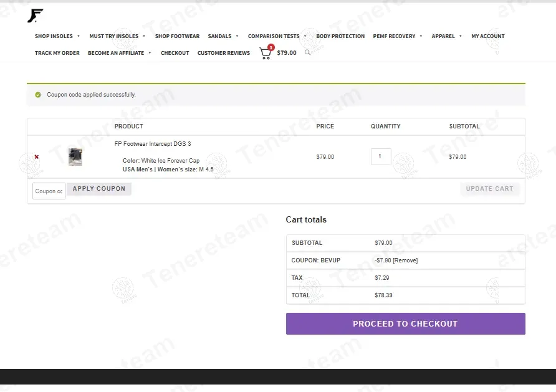Click the coupon code input field
Image resolution: width=556 pixels, height=392 pixels.
coord(49,191)
